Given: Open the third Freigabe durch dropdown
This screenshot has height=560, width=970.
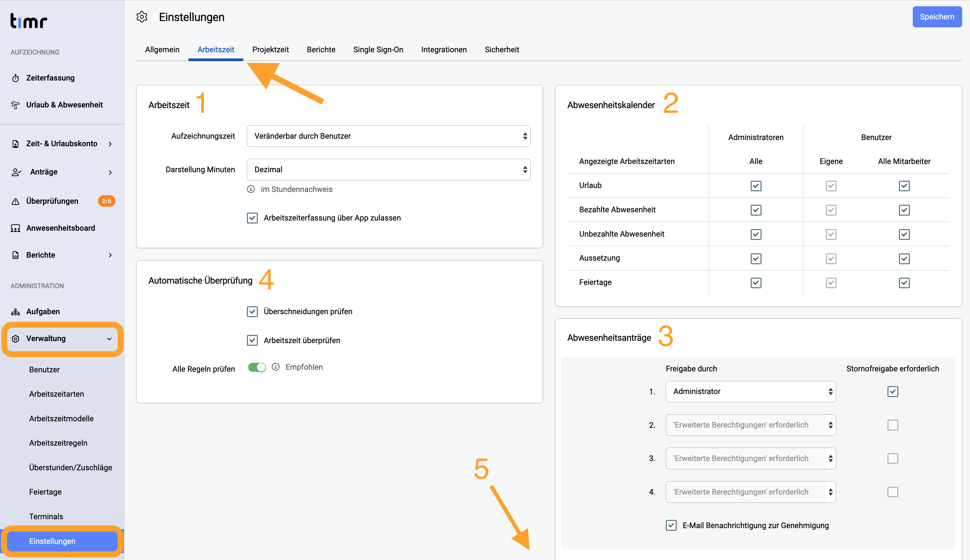Looking at the screenshot, I should click(751, 458).
